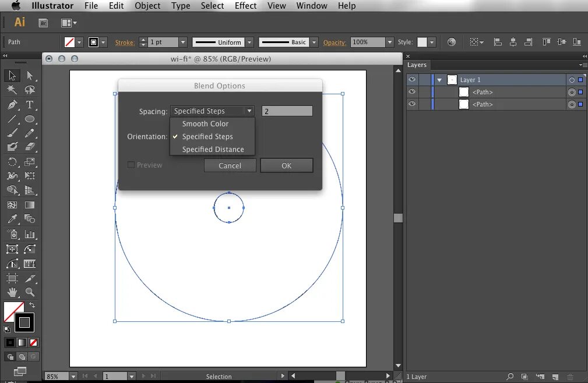Image resolution: width=588 pixels, height=383 pixels.
Task: Click the Stroke swatch in toolbox
Action: [24, 322]
